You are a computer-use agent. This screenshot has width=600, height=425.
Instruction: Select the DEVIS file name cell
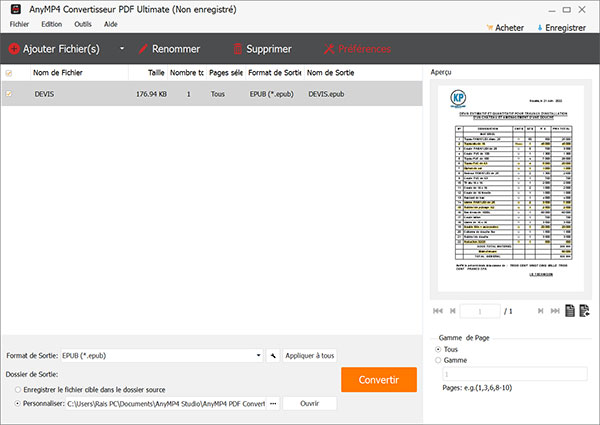point(44,94)
